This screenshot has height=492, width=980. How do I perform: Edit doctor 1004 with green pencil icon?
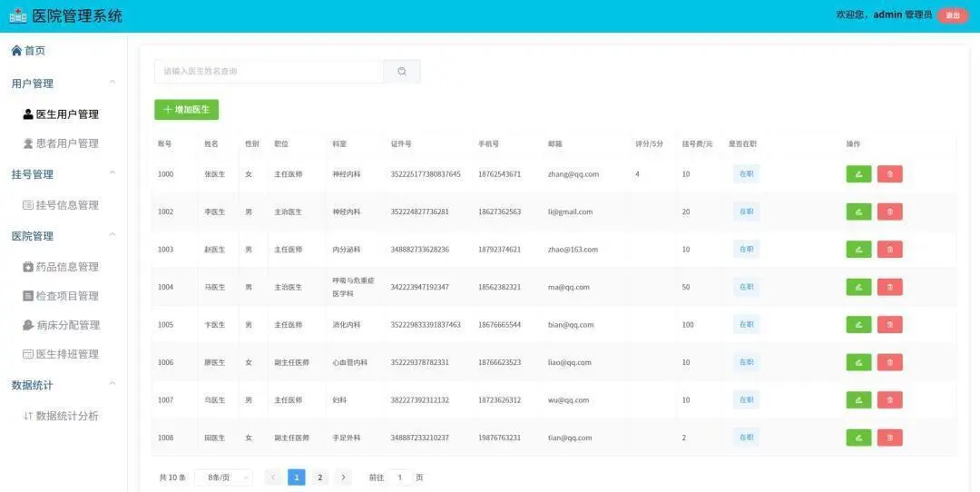tap(858, 287)
